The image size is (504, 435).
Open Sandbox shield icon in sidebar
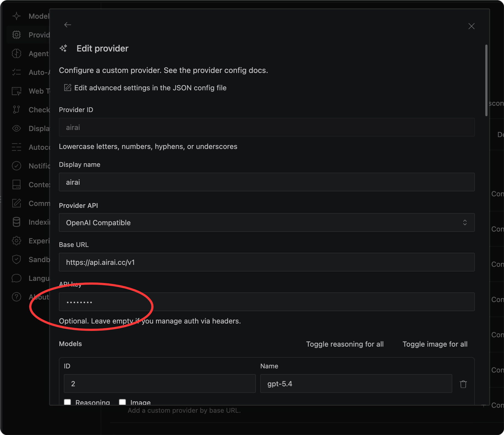tap(17, 259)
